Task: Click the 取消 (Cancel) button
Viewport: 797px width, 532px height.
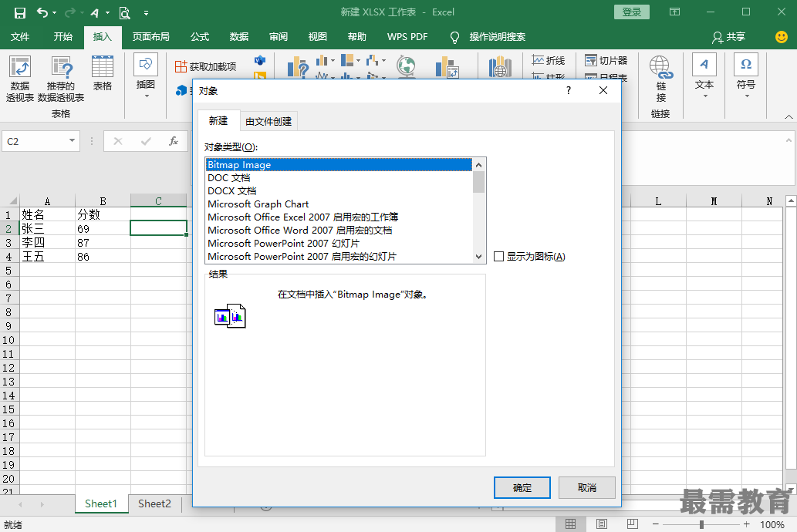Action: point(587,488)
